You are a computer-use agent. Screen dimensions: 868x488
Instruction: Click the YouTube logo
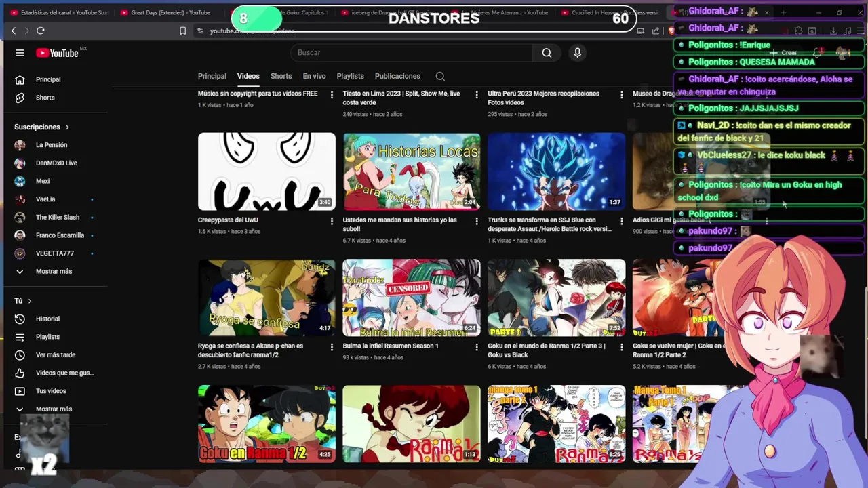click(x=58, y=53)
